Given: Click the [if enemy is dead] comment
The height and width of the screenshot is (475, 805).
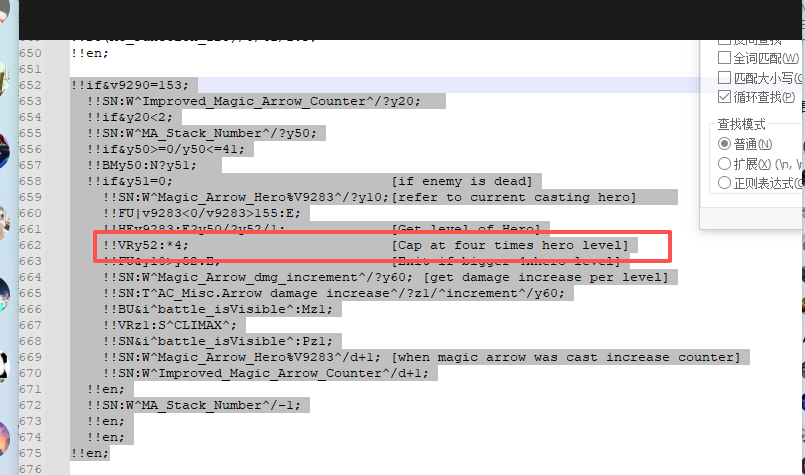Looking at the screenshot, I should pos(461,181).
